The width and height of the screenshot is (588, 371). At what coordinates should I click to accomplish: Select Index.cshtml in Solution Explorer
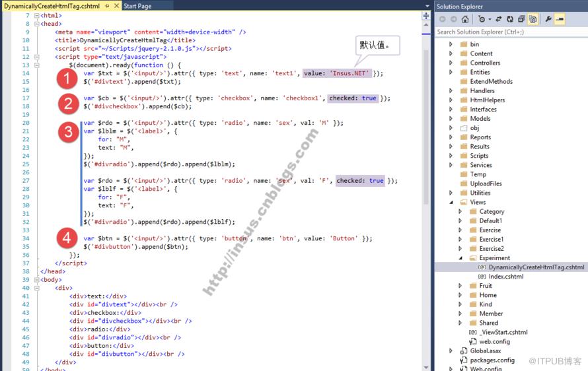coord(506,277)
